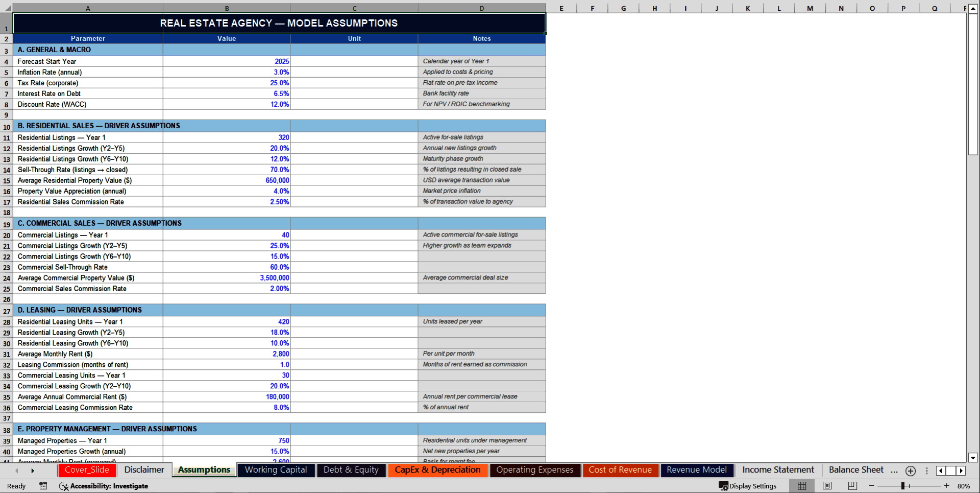
Task: Open the CapEx & Depreciation sheet
Action: click(x=437, y=470)
